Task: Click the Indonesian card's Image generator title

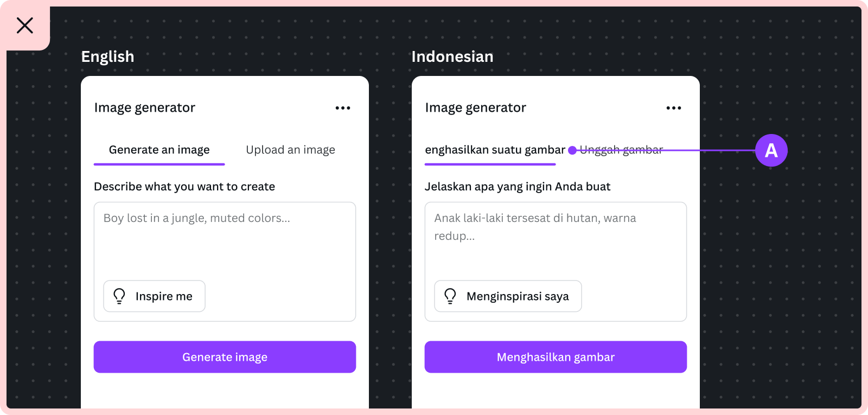Action: tap(475, 108)
